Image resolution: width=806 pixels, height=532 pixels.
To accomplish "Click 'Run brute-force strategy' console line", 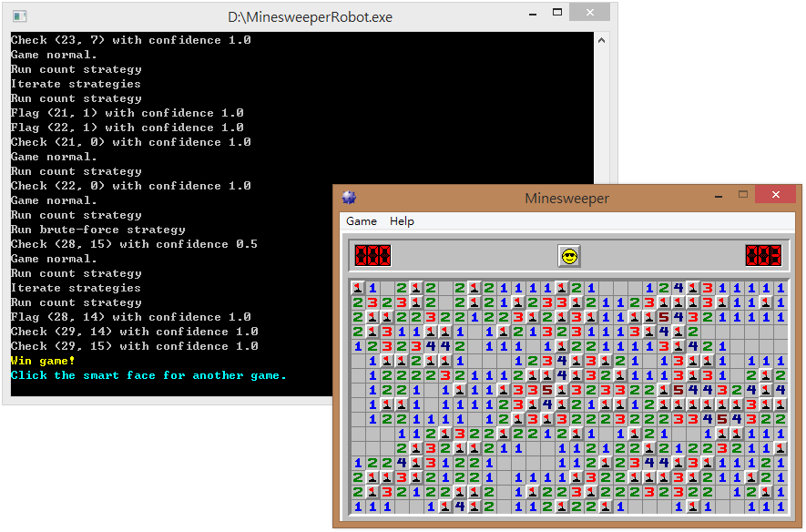I will click(97, 230).
